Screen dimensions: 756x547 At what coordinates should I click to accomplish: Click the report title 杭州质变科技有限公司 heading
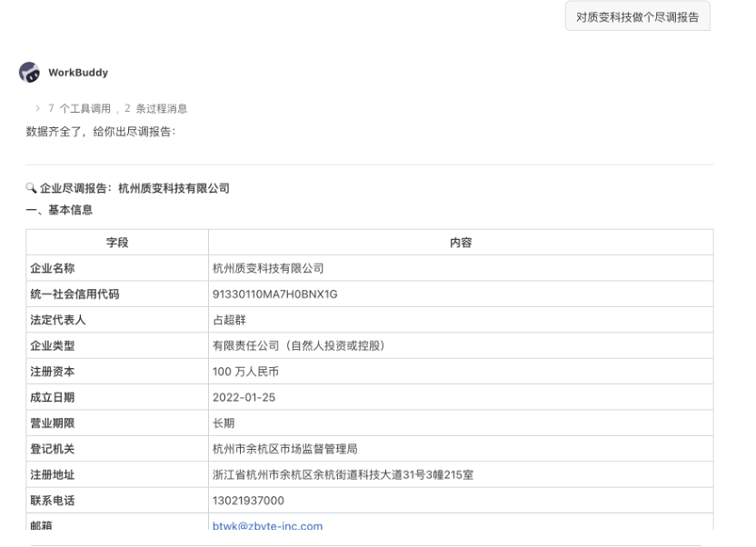click(x=174, y=188)
